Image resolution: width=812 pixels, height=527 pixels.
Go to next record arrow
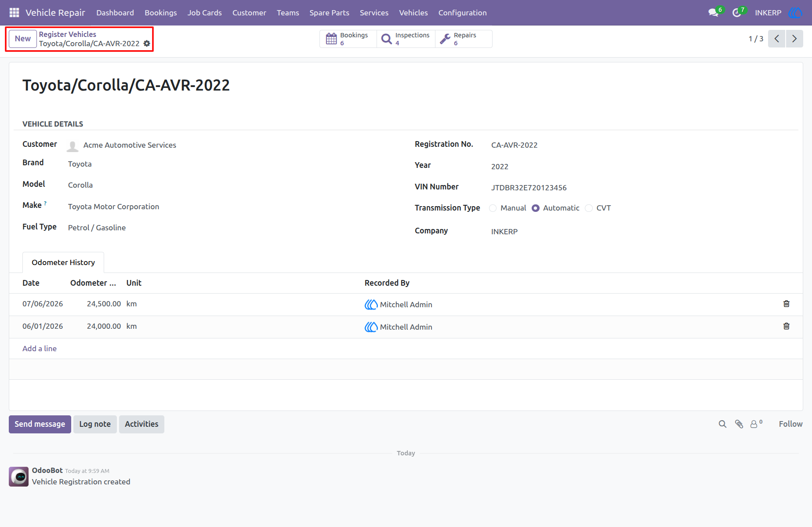coord(794,39)
